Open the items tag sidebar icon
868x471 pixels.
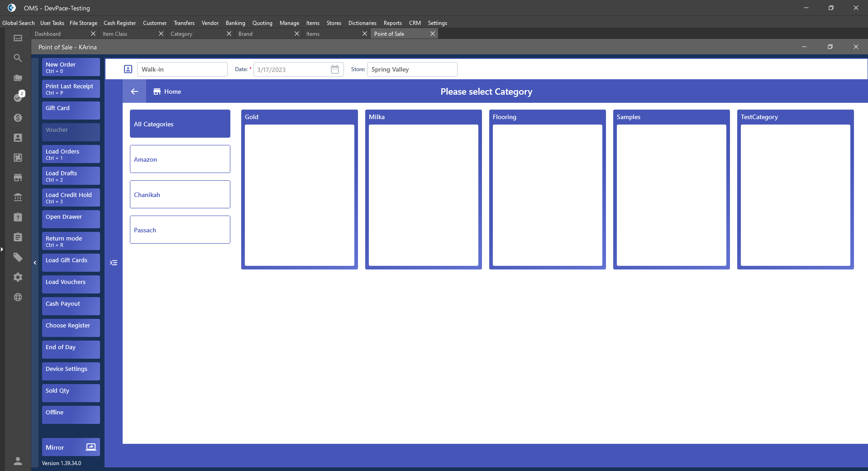coord(18,257)
